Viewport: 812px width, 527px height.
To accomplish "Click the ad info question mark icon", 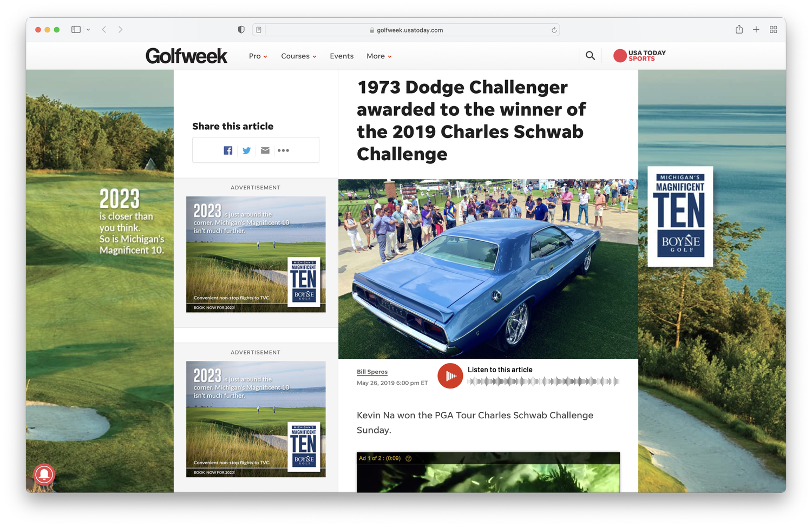I will coord(409,458).
